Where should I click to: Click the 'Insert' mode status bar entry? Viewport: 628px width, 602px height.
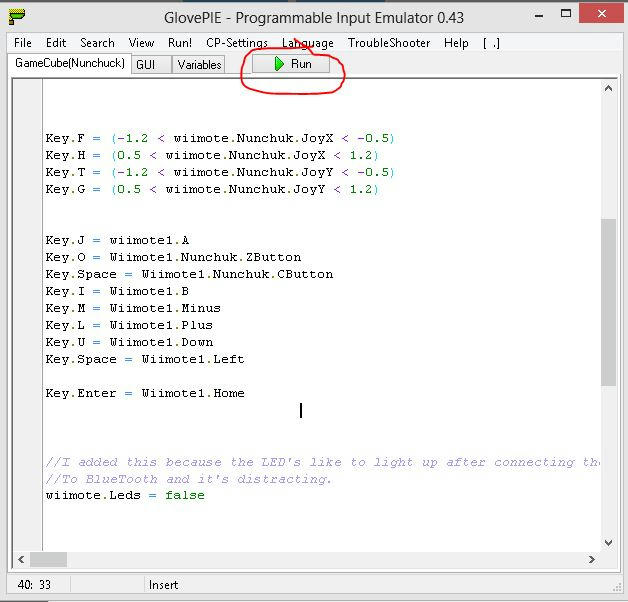[x=163, y=585]
